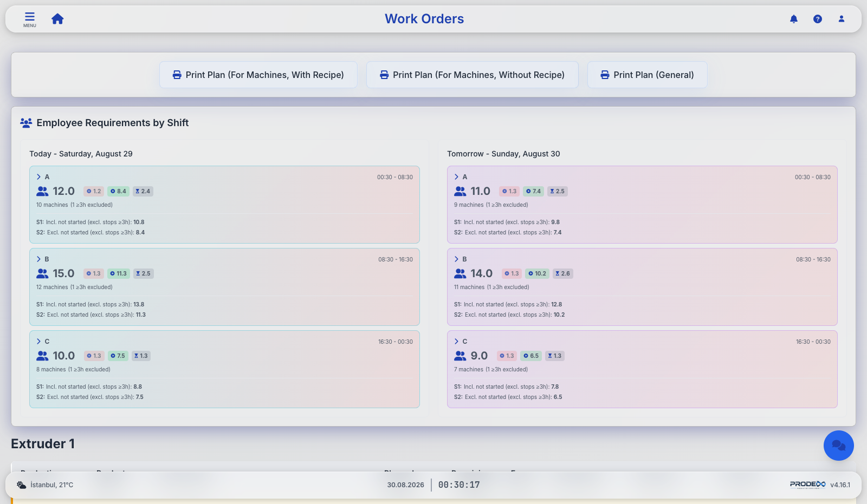Screen dimensions: 867x504
Task: Click the red 1.2 badge
Action: pos(94,191)
